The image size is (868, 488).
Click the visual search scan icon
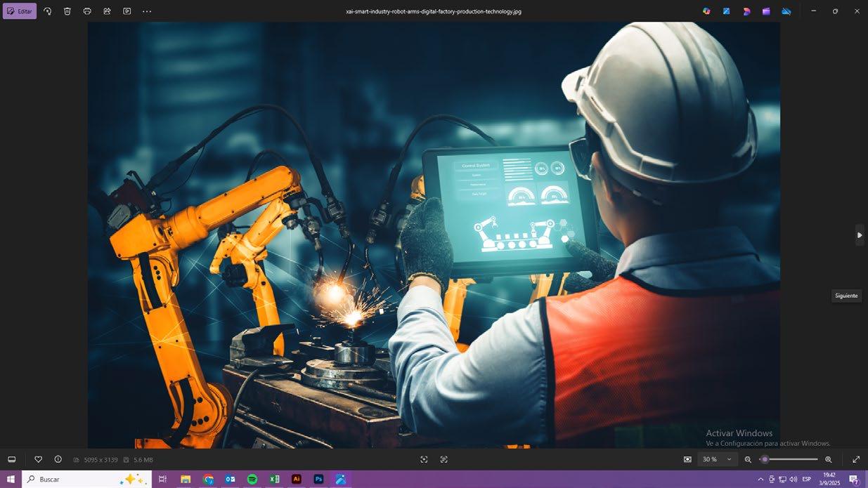424,459
